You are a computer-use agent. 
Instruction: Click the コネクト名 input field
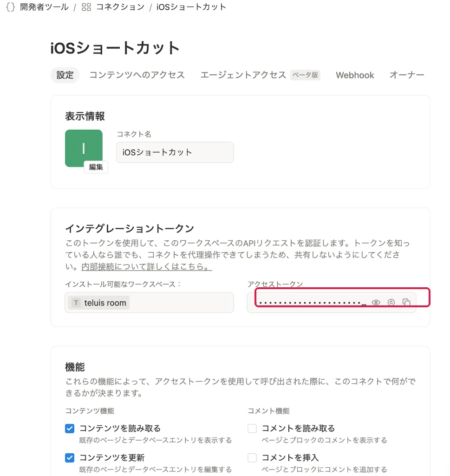coord(175,152)
